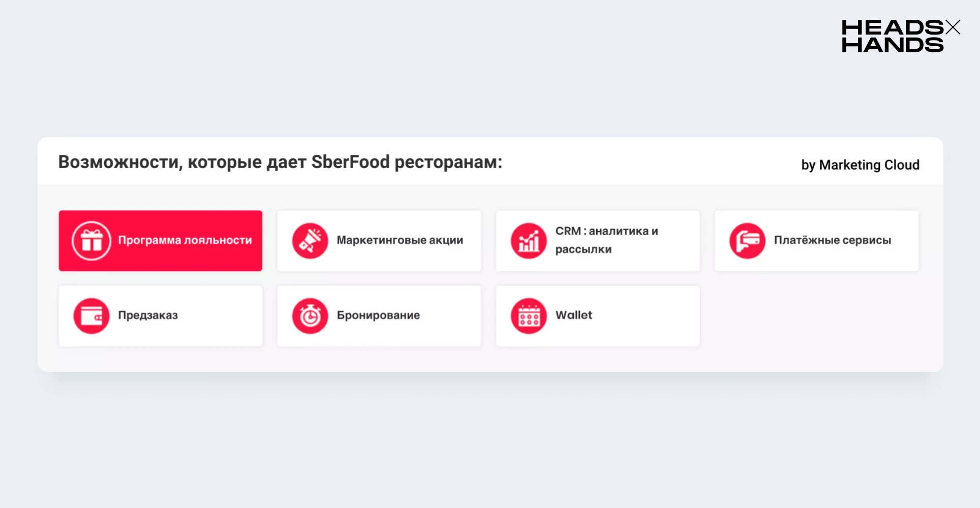
Task: Click the gift icon in Программа лояльности
Action: pyautogui.click(x=91, y=241)
